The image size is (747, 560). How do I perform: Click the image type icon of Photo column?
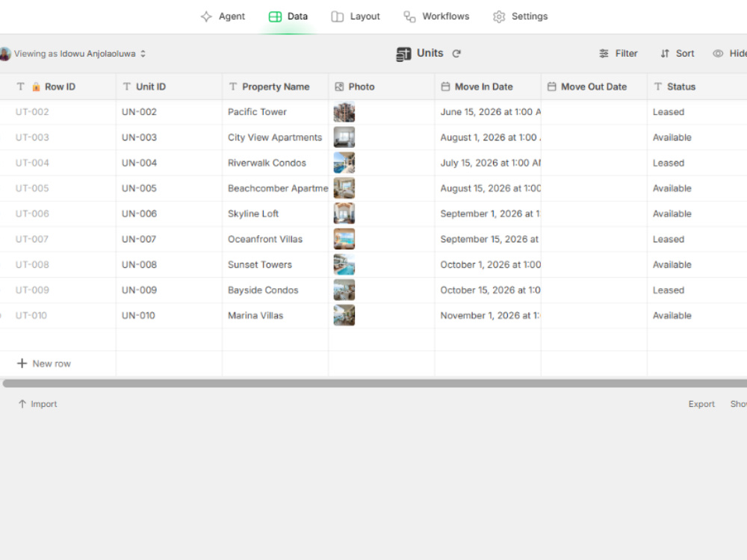pos(339,87)
